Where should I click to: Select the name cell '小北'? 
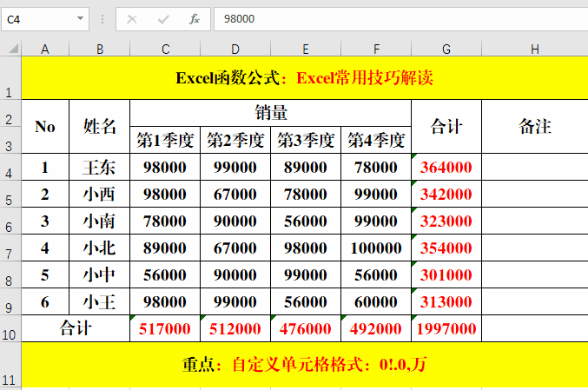point(99,248)
